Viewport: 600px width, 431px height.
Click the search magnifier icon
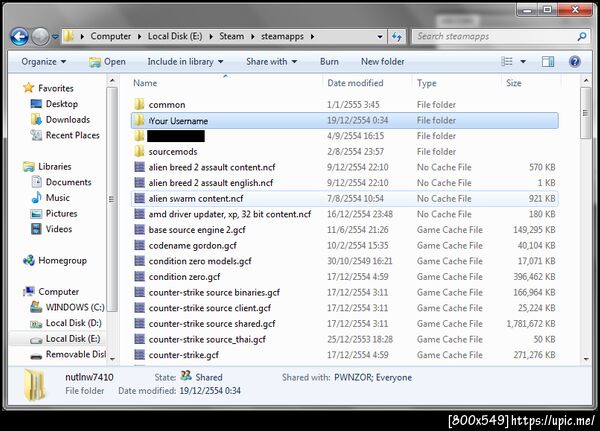tap(582, 36)
